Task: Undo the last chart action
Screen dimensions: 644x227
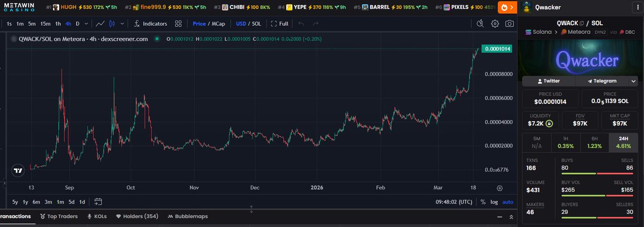Action: [x=301, y=24]
